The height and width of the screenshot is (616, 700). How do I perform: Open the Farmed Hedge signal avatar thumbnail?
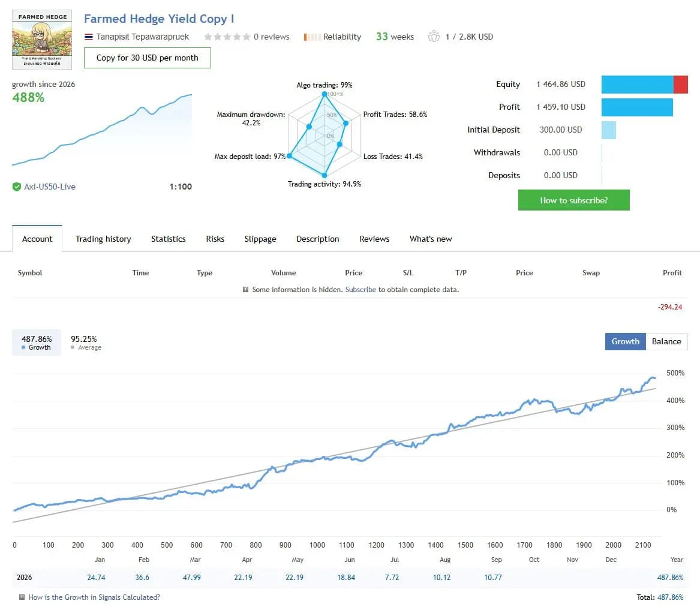[x=42, y=39]
